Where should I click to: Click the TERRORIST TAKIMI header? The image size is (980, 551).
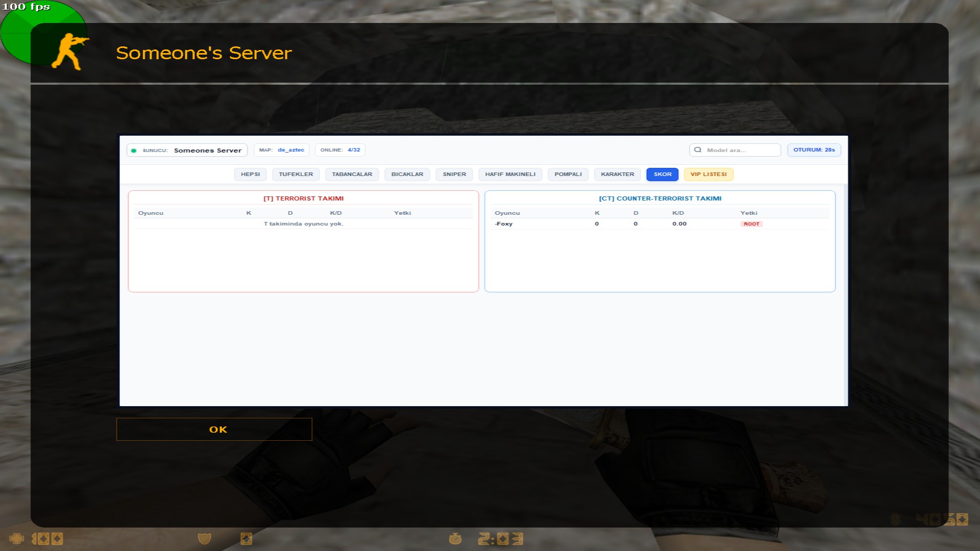(304, 198)
